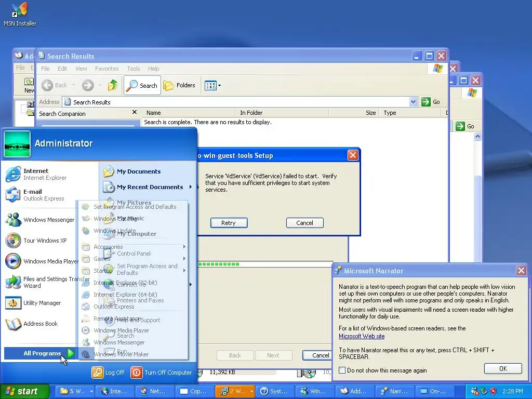Launch Internet Explorer (64-bit) from All Programs
Image resolution: width=532 pixels, height=399 pixels.
point(134,295)
